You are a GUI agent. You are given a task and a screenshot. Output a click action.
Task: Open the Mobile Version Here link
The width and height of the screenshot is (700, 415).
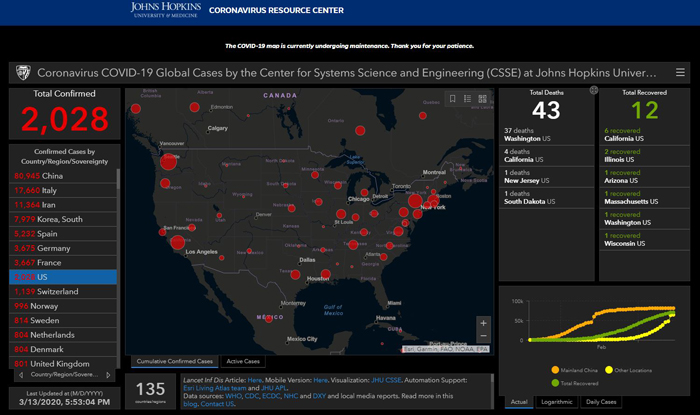[x=320, y=380]
